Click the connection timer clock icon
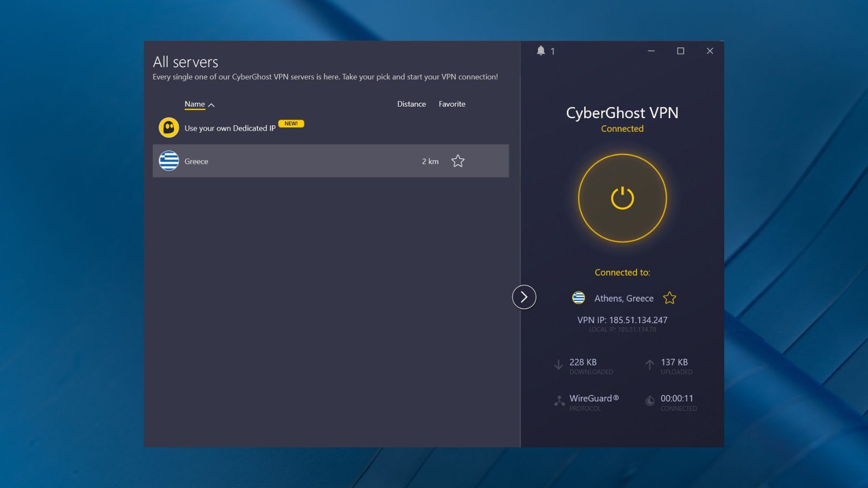 [x=650, y=401]
